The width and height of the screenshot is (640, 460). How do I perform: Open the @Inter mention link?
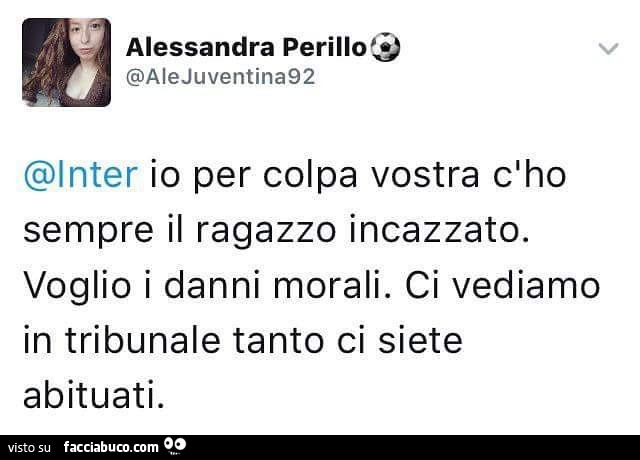click(x=81, y=176)
